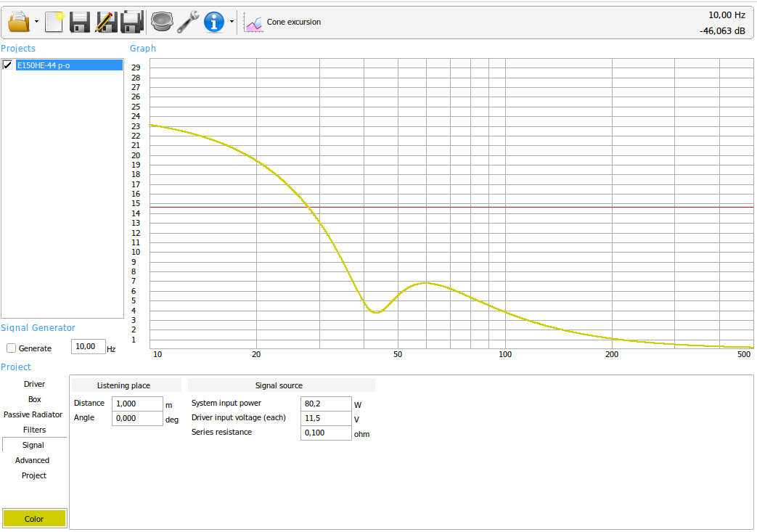
Task: Toggle the E150HE-44 p-o project checkbox
Action: tap(8, 65)
